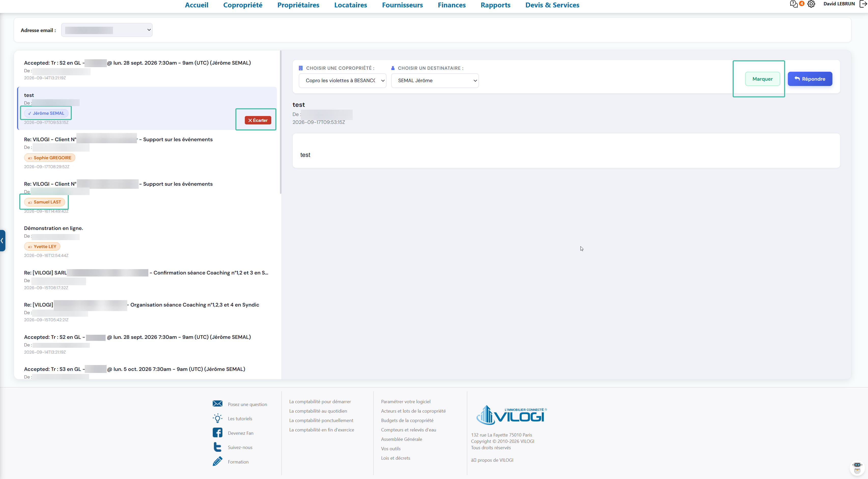Open the Adresse email dropdown

tap(106, 30)
